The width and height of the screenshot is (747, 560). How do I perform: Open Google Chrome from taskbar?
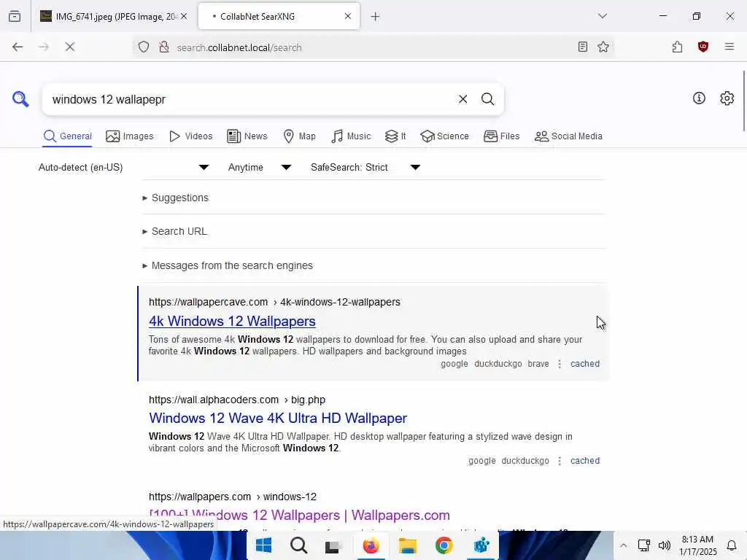pos(444,545)
